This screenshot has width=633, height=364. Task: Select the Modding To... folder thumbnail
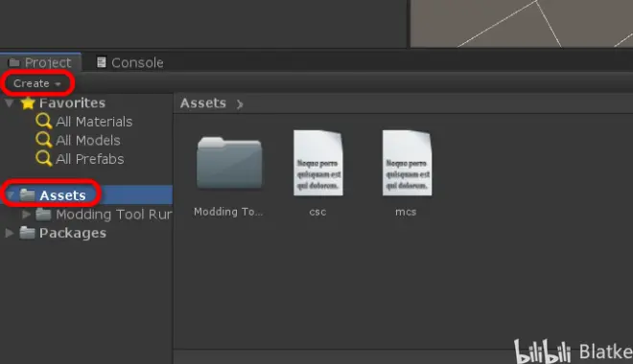[x=229, y=163]
